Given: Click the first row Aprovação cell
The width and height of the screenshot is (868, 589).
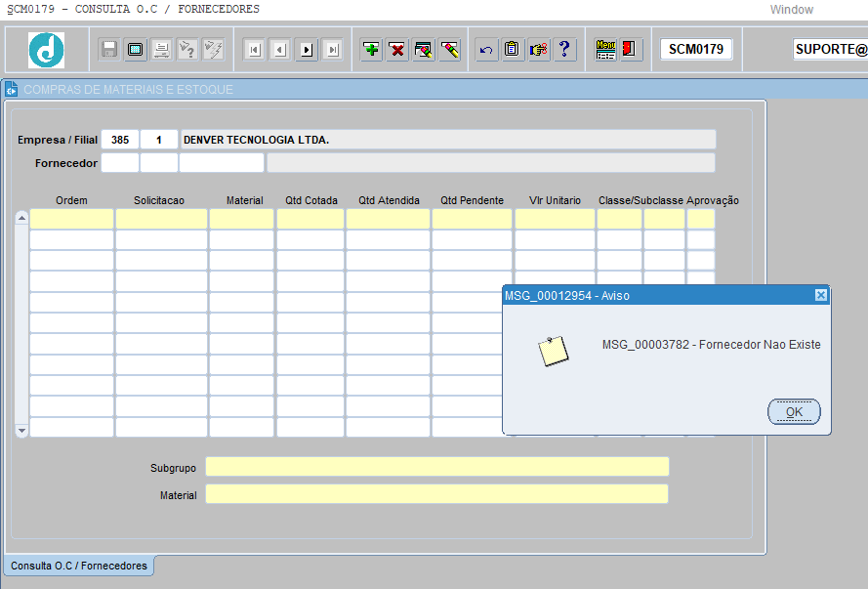Looking at the screenshot, I should coord(701,219).
